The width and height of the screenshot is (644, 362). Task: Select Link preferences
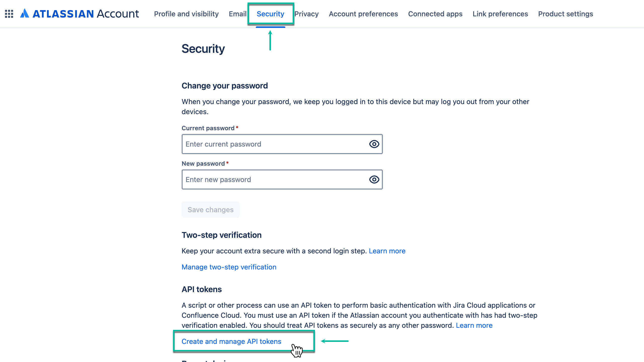pos(500,14)
